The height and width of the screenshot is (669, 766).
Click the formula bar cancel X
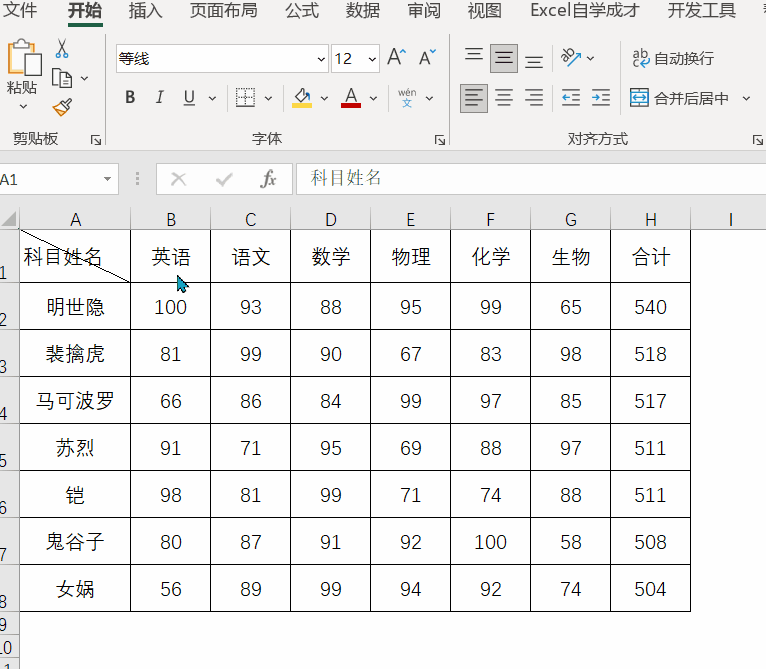tap(178, 179)
